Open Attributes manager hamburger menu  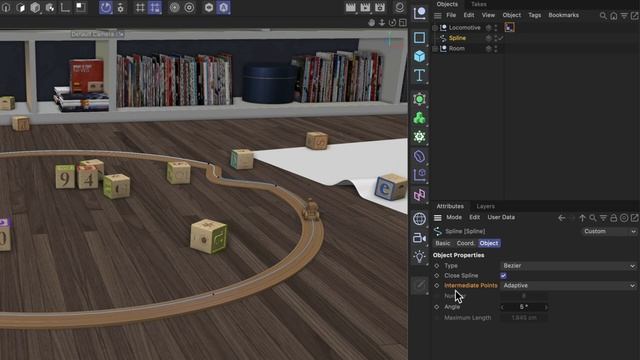click(438, 218)
